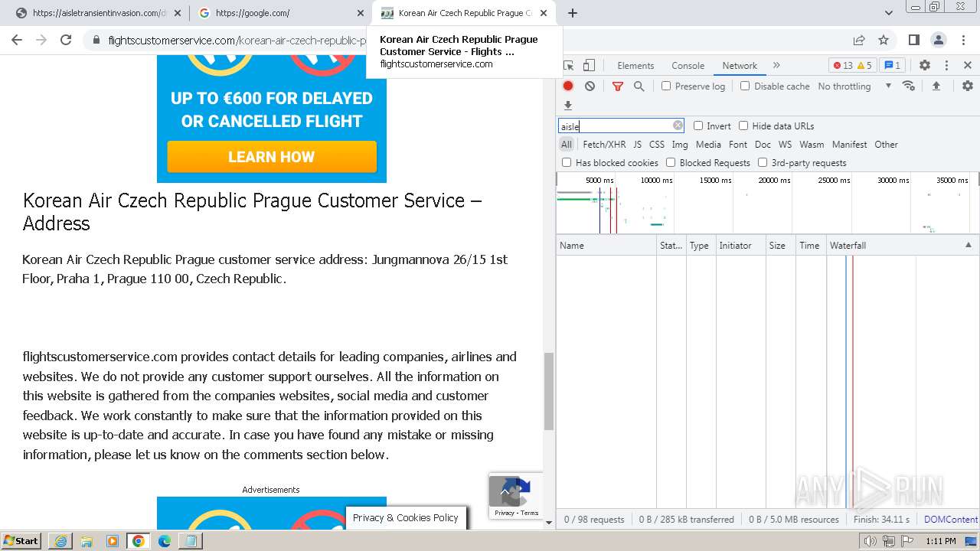The width and height of the screenshot is (980, 551).
Task: Open DevTools three-dot customize menu
Action: 946,66
